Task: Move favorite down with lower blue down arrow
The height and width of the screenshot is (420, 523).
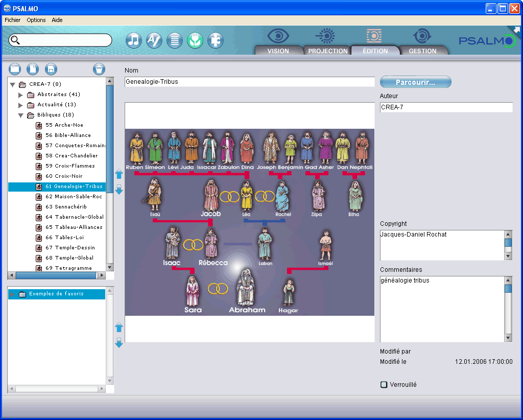Action: (x=119, y=343)
